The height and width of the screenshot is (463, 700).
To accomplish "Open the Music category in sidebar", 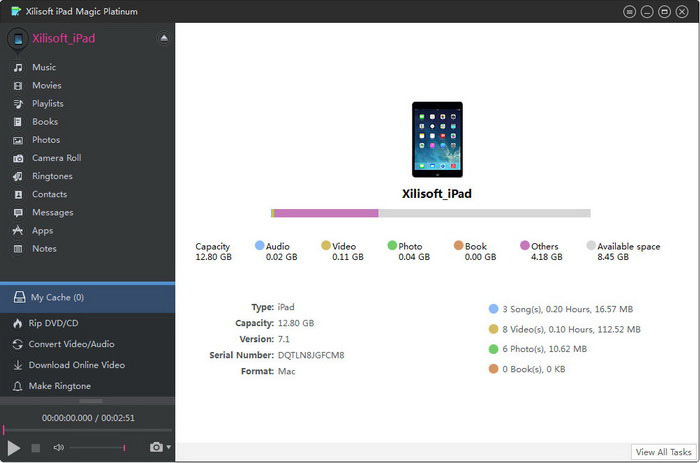I will point(43,67).
